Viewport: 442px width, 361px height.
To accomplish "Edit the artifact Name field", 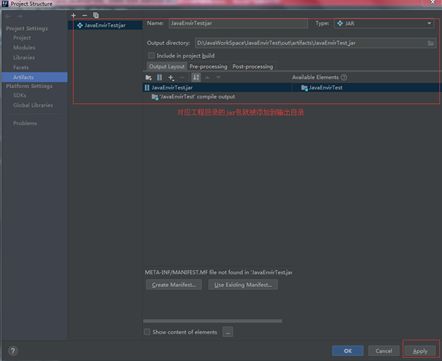I will coord(238,23).
